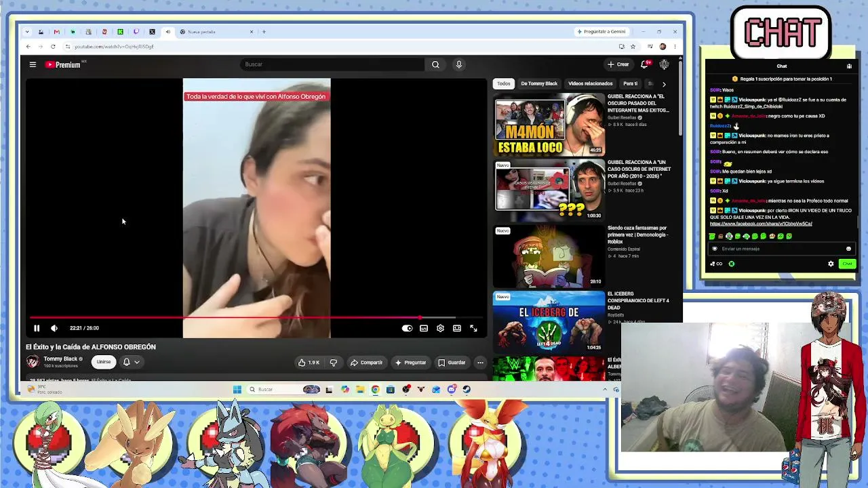Switch to the Gmail pinned tab
The height and width of the screenshot is (488, 868).
coord(56,32)
